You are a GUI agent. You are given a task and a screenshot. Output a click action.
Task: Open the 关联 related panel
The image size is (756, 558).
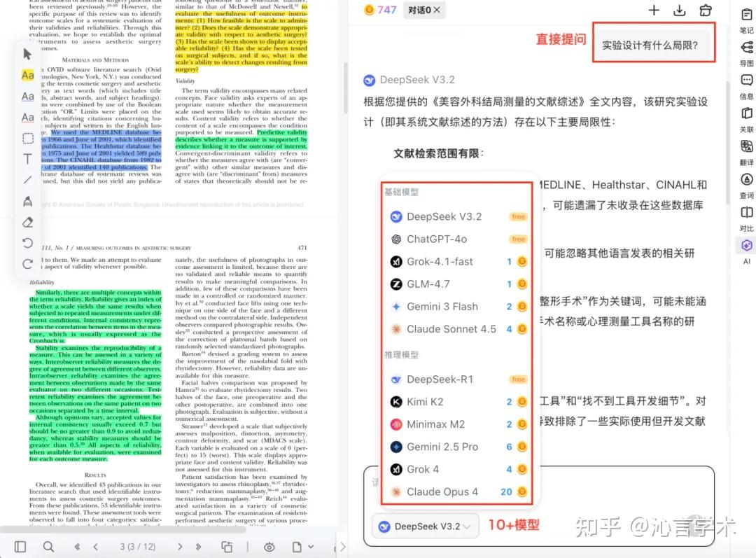click(746, 120)
